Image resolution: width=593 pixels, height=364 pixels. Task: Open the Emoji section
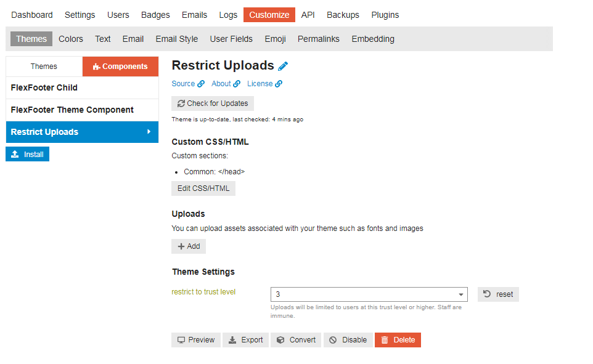(276, 39)
